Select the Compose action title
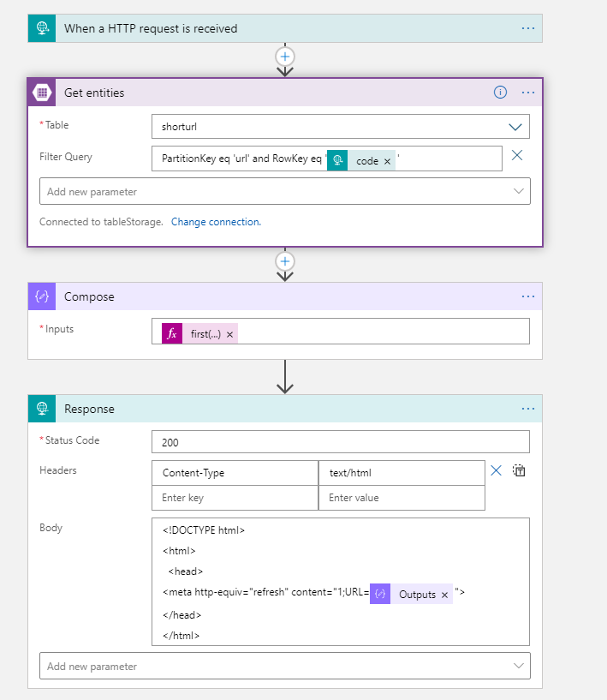Viewport: 607px width, 700px height. coord(89,296)
